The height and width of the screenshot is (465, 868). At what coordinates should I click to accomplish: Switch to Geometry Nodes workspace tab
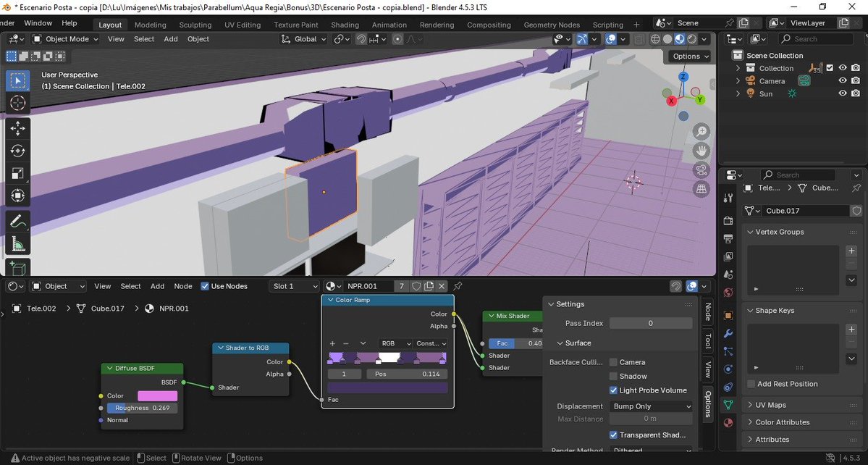pyautogui.click(x=552, y=25)
